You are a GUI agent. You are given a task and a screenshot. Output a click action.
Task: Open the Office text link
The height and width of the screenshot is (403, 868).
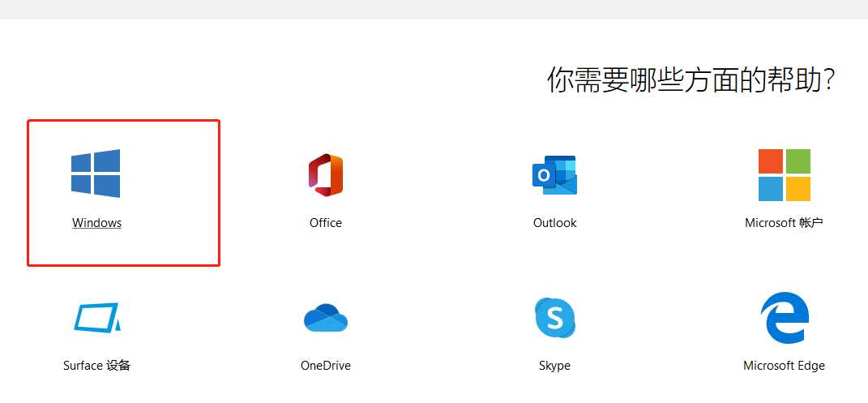[x=326, y=223]
